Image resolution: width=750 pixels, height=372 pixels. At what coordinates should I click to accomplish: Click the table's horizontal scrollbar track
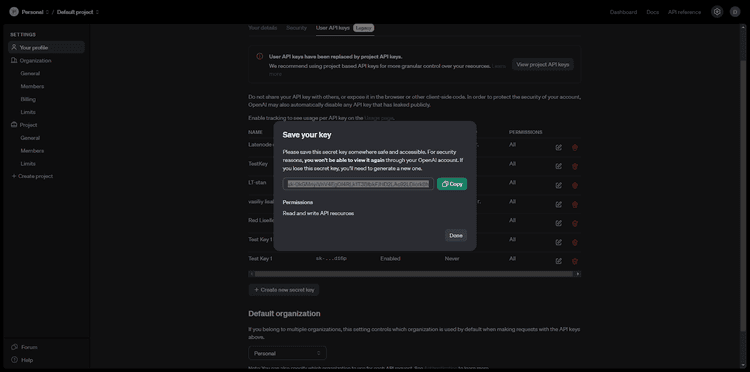[x=414, y=274]
